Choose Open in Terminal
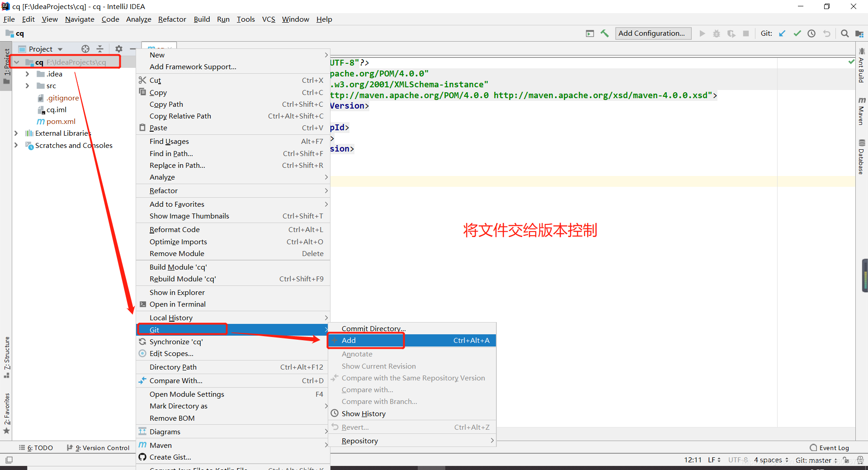Image resolution: width=868 pixels, height=470 pixels. coord(233,304)
